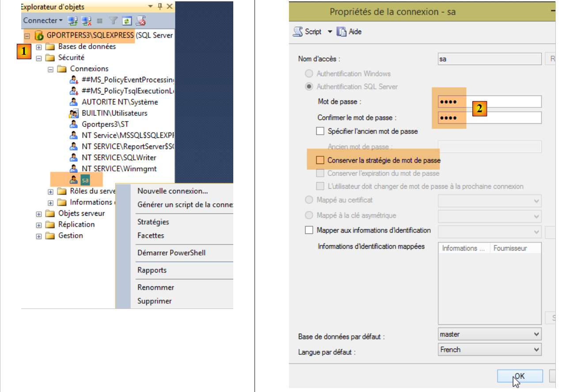Expand the Bases de données folder
The height and width of the screenshot is (392, 562).
point(39,47)
